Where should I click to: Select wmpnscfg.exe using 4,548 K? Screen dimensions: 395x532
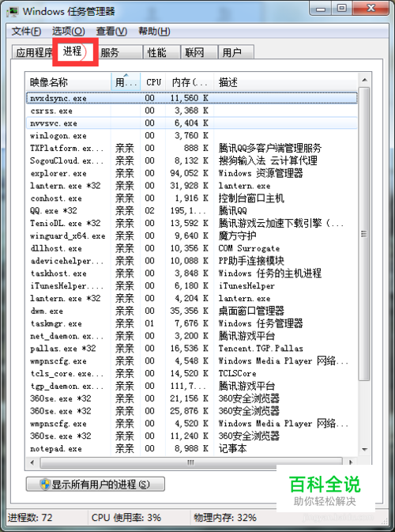click(191, 361)
